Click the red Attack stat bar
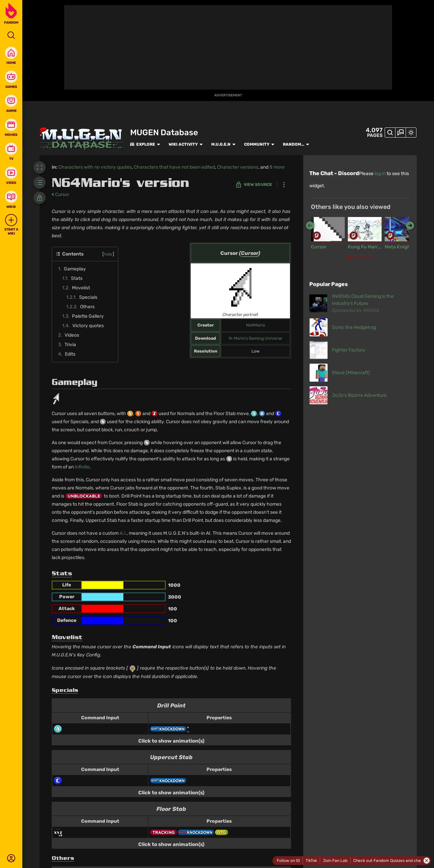434x868 pixels. pyautogui.click(x=102, y=609)
